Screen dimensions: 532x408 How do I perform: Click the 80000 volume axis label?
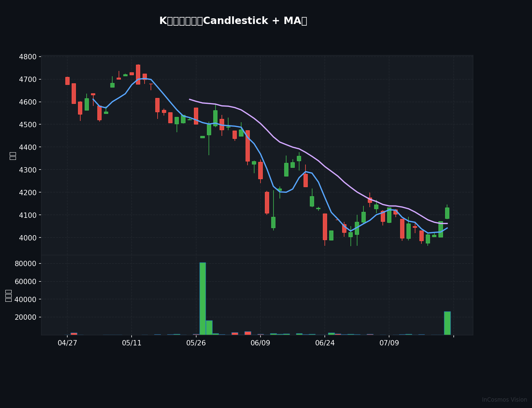pyautogui.click(x=26, y=264)
